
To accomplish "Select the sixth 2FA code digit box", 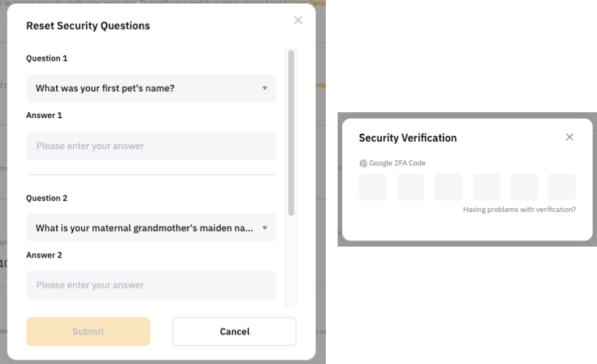I will tap(562, 187).
